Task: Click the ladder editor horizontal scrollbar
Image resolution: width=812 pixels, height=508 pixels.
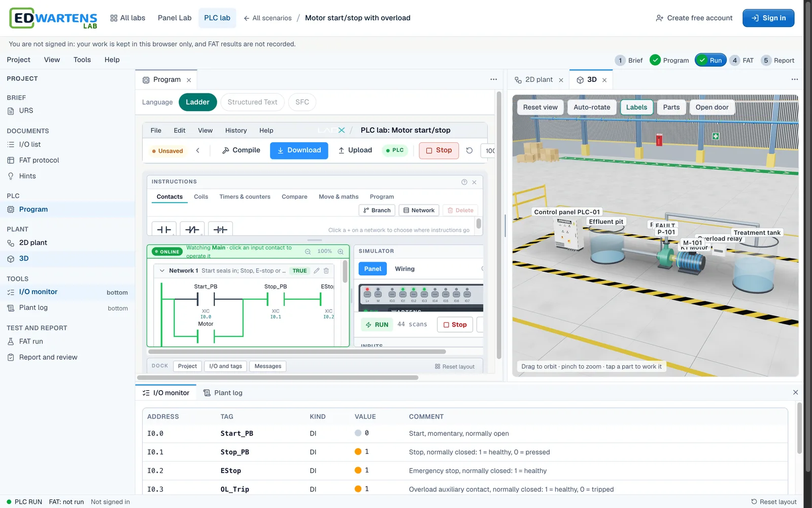Action: tap(297, 352)
